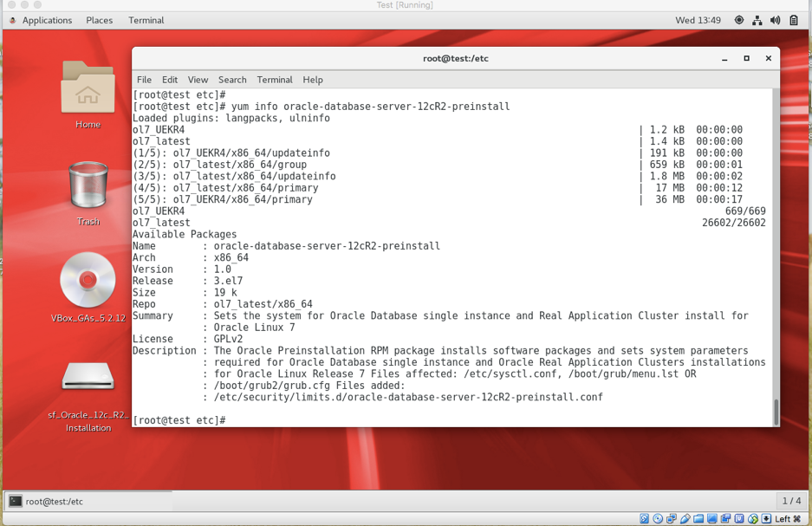The image size is (812, 526).
Task: Open the Terminal app menu in top panel
Action: (x=146, y=20)
